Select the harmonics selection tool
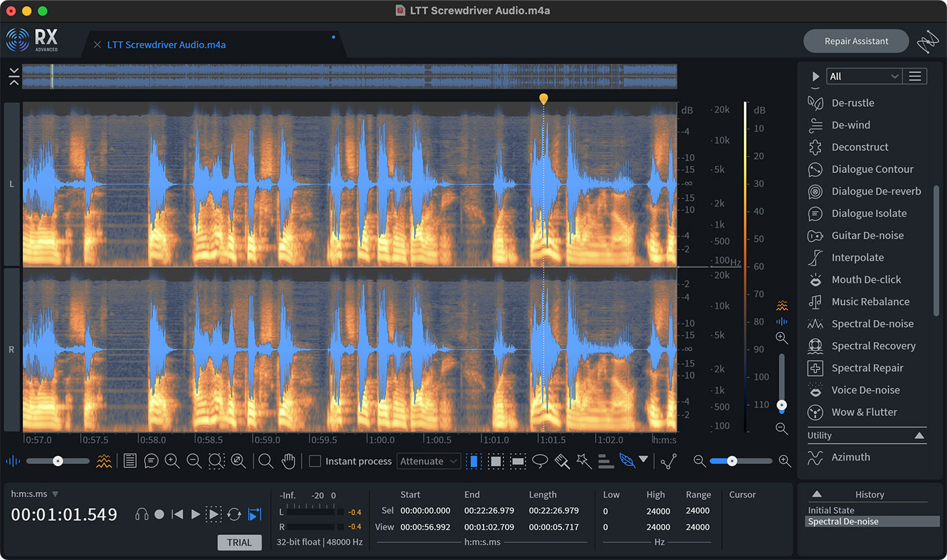The width and height of the screenshot is (947, 560). coord(606,461)
